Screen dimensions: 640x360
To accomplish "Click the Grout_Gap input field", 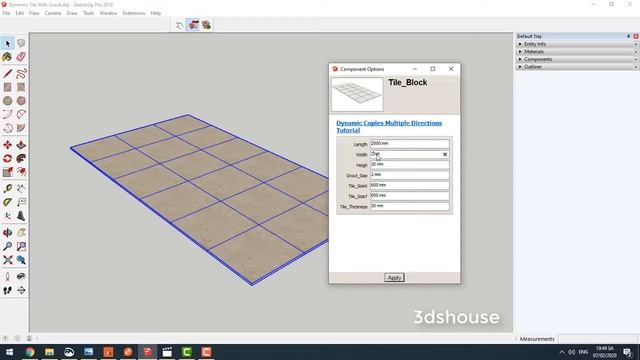I will point(410,175).
